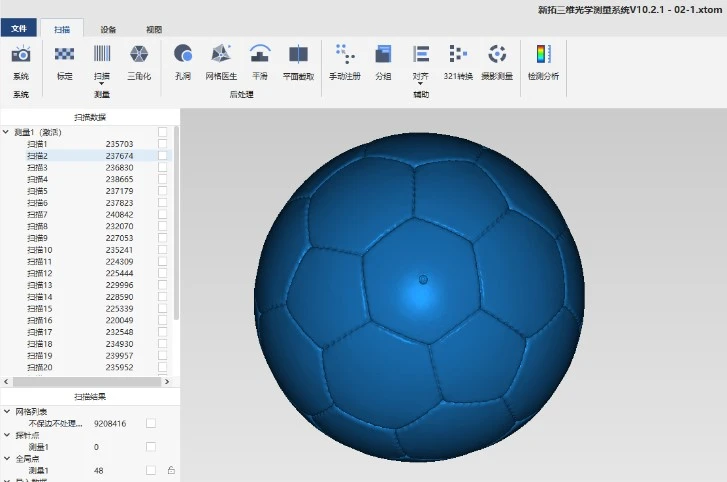Click left arrow of scan list scrollbar

6,382
